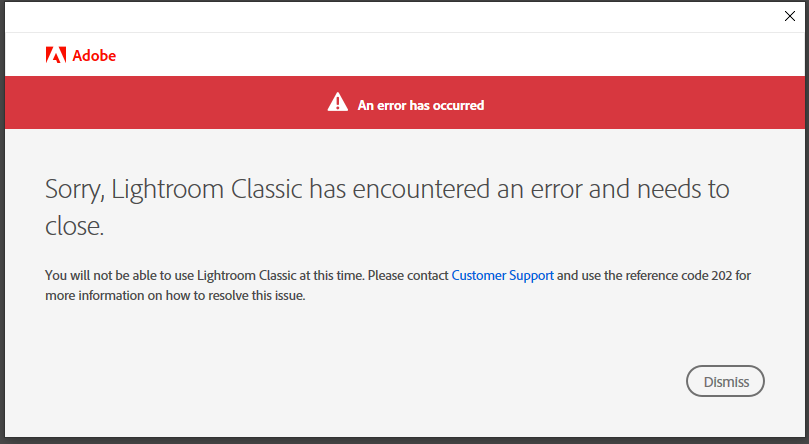This screenshot has width=809, height=444.
Task: Click 'needs to' at the heading's end
Action: (x=683, y=189)
